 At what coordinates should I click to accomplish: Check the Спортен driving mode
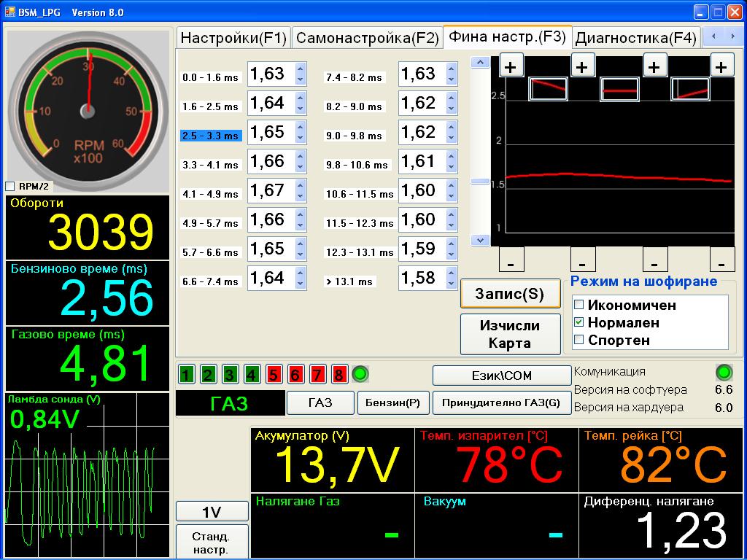point(579,340)
